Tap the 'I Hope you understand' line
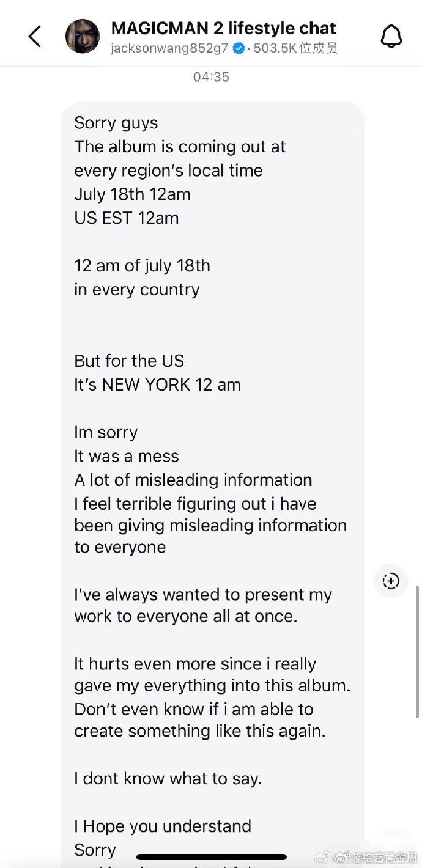The height and width of the screenshot is (868, 422). click(163, 826)
